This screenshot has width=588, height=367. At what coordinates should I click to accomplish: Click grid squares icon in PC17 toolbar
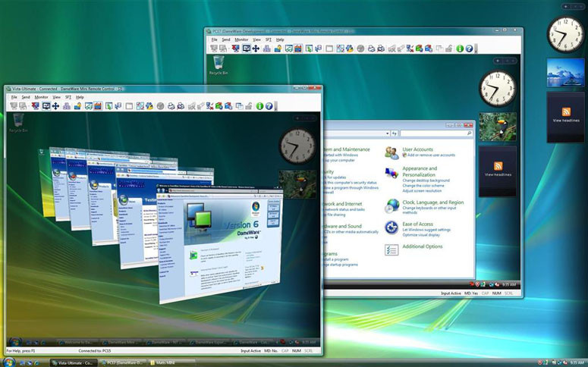340,49
